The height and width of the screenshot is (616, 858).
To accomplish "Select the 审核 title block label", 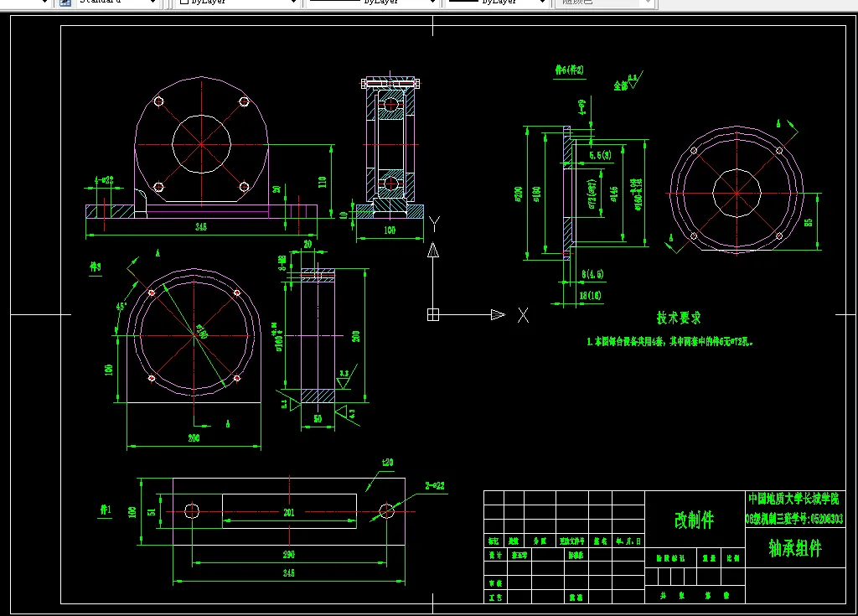I will pos(496,583).
